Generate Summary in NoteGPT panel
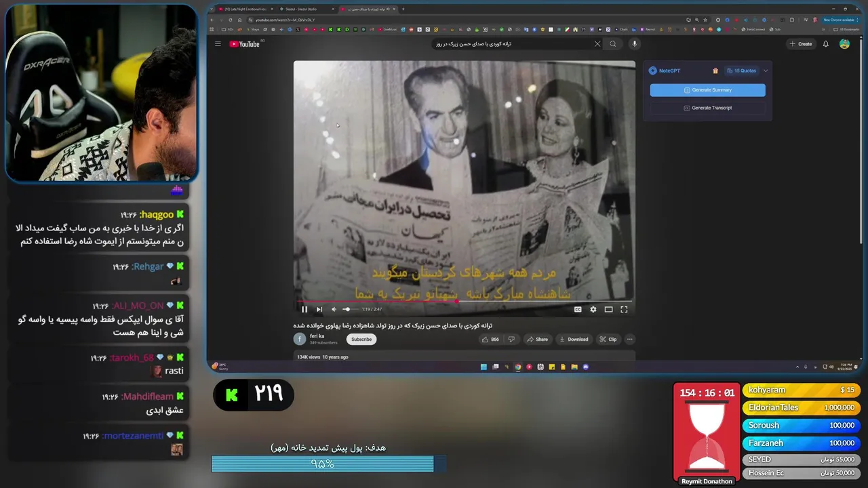The width and height of the screenshot is (868, 488). pos(708,90)
